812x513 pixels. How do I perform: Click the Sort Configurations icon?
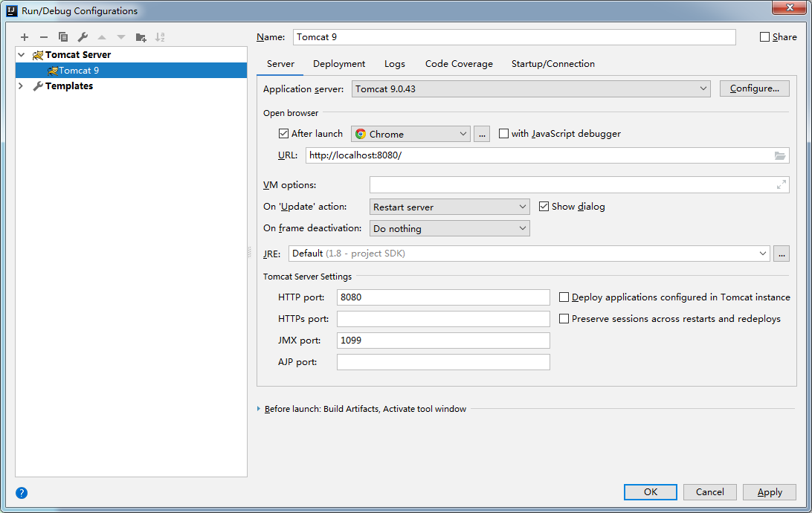point(160,37)
